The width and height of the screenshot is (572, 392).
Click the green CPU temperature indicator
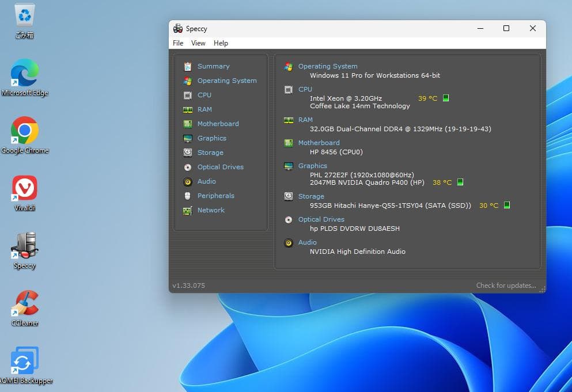tap(446, 98)
